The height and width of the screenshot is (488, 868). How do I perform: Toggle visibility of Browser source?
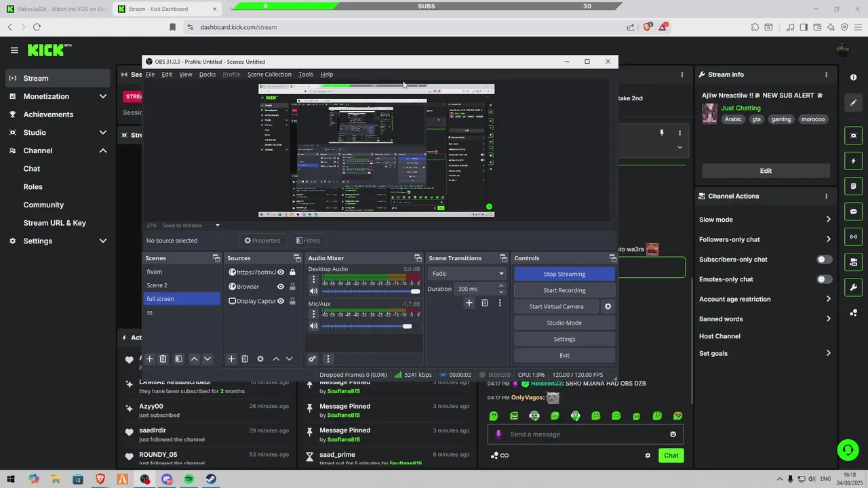(281, 287)
